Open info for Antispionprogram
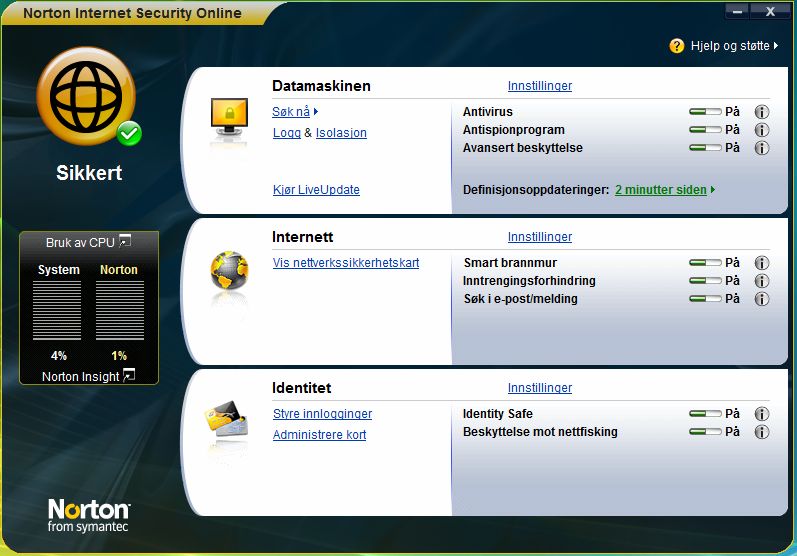Image resolution: width=797 pixels, height=556 pixels. tap(761, 130)
